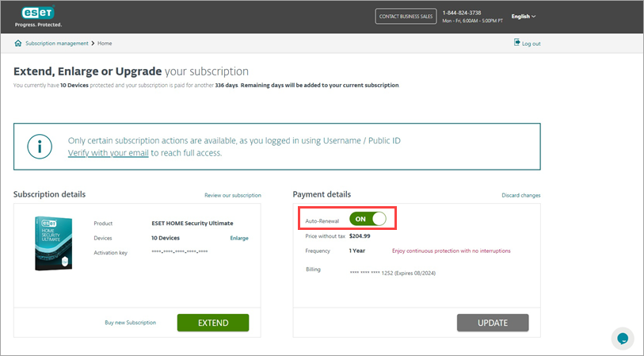644x356 pixels.
Task: Click the gray UPDATE button
Action: [x=493, y=323]
